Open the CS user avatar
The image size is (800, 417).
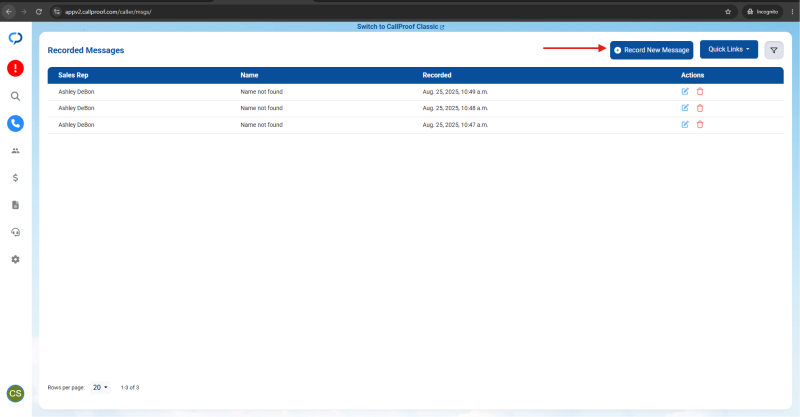(x=15, y=393)
